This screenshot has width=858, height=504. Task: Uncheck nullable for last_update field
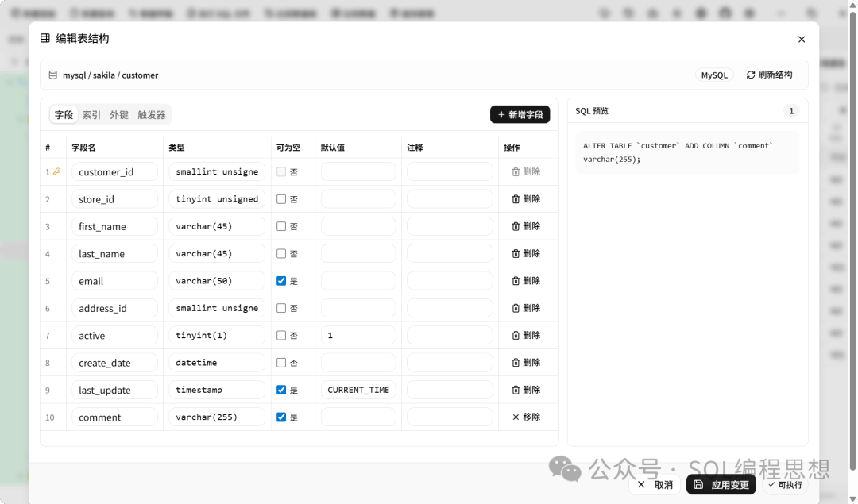(x=281, y=390)
